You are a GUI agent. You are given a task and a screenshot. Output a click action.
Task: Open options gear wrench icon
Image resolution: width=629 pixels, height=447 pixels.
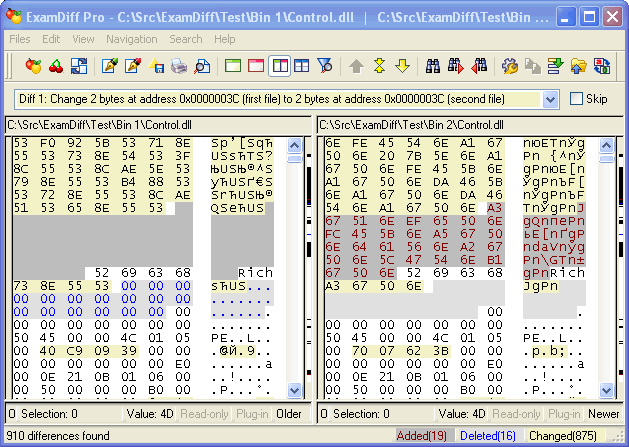[x=510, y=65]
